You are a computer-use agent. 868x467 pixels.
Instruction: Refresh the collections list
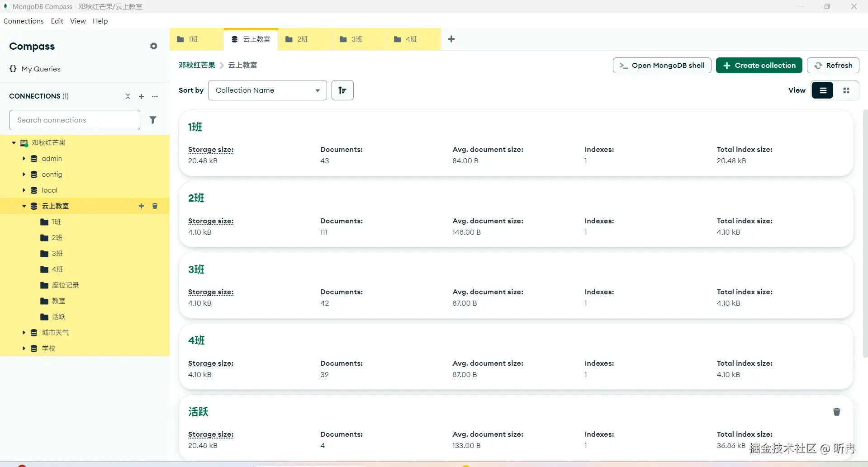click(x=833, y=66)
